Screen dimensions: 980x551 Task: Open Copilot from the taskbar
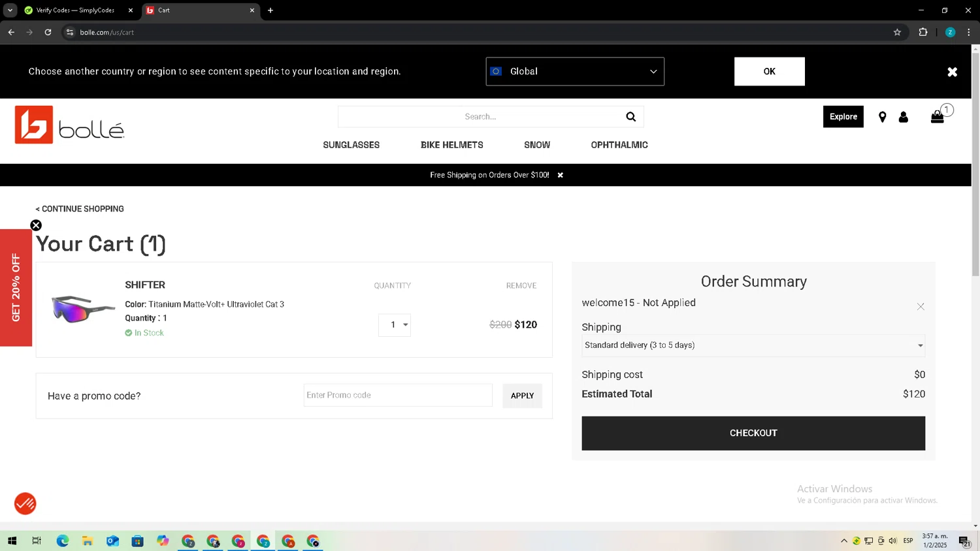163,541
